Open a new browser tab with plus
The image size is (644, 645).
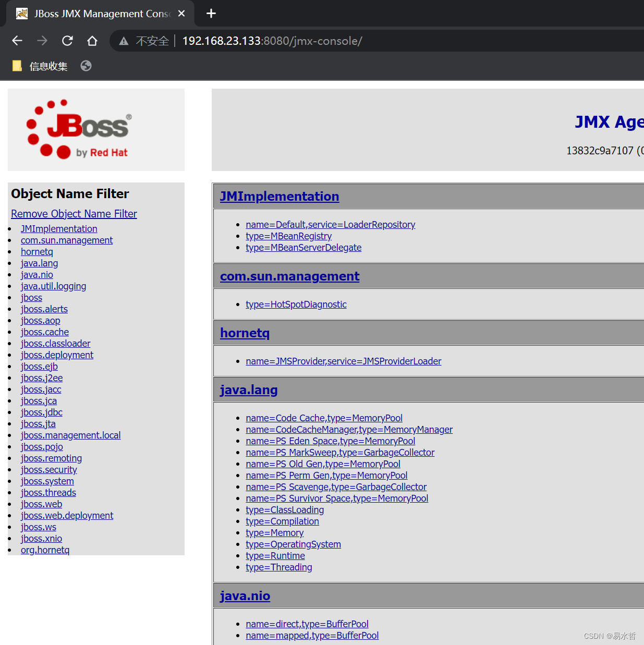click(x=211, y=14)
